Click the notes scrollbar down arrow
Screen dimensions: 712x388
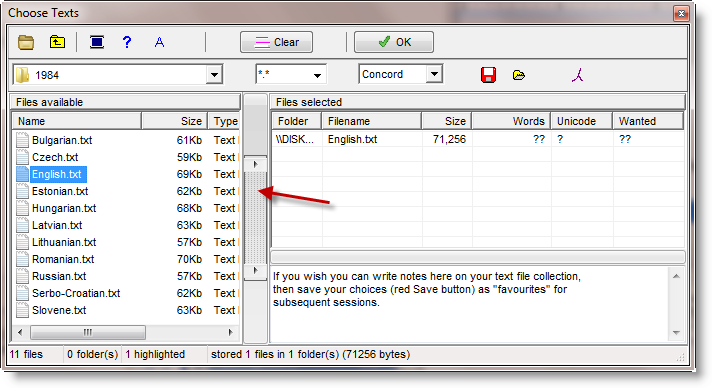pos(676,333)
